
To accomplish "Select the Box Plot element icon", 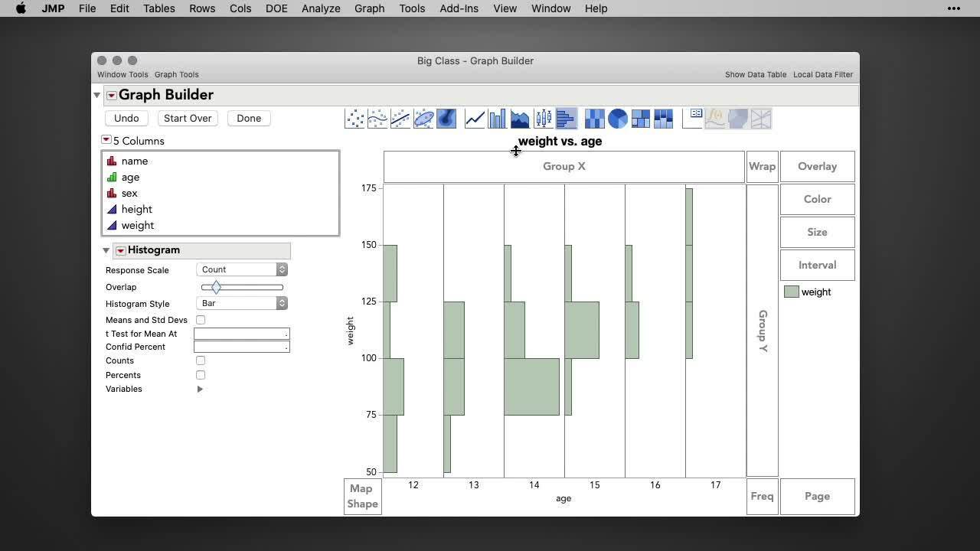I will (x=544, y=119).
